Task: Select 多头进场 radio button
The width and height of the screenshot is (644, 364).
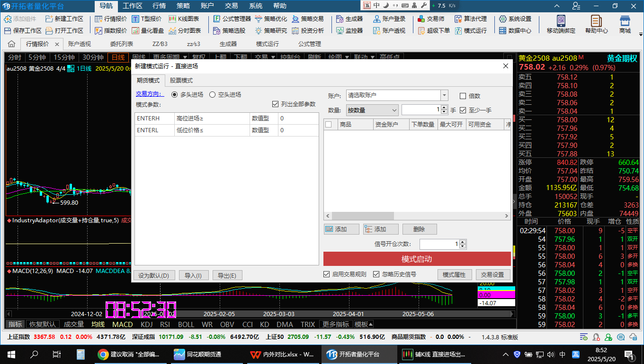Action: click(x=175, y=94)
